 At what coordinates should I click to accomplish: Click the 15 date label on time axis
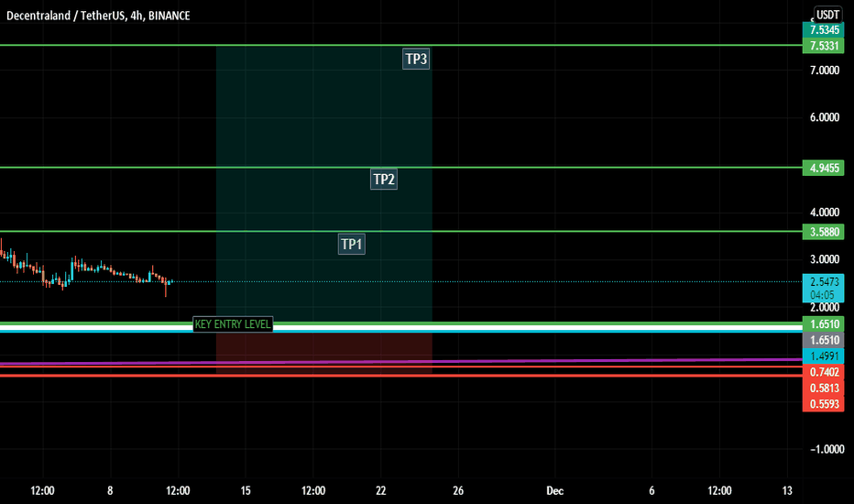click(246, 491)
